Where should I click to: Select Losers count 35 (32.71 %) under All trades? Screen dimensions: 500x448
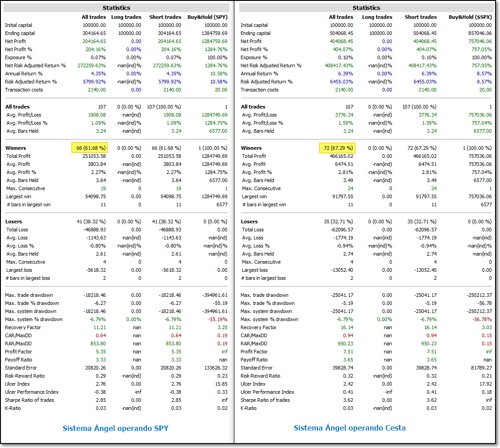(338, 222)
